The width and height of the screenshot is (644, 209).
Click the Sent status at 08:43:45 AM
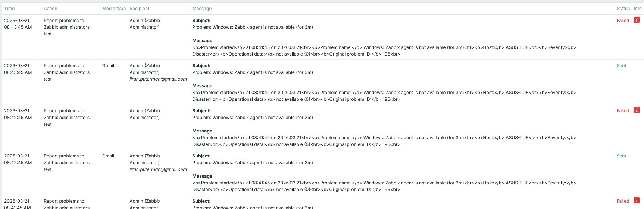621,66
